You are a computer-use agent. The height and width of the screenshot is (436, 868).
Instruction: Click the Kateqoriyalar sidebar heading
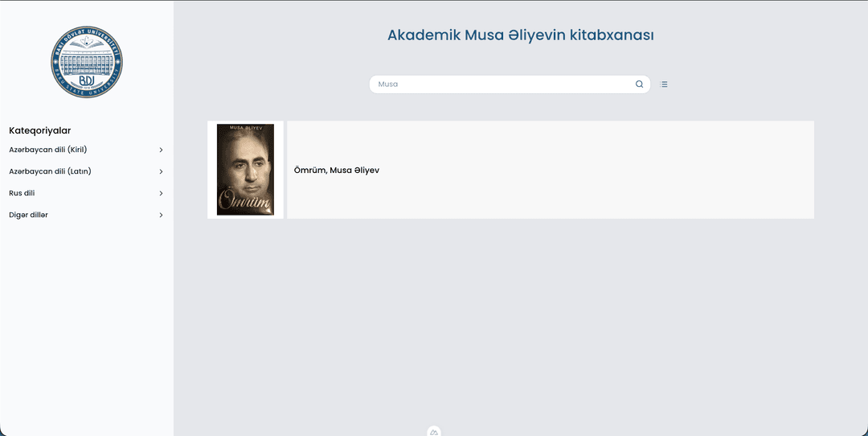point(40,131)
